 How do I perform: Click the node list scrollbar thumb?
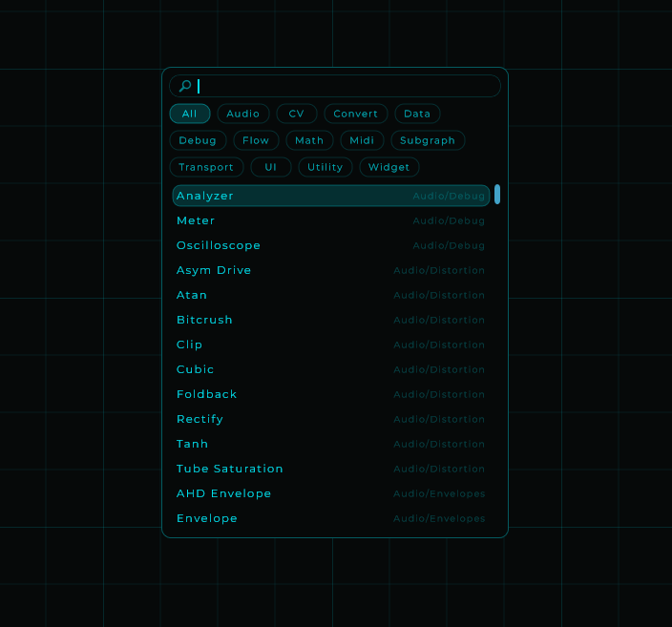point(497,195)
